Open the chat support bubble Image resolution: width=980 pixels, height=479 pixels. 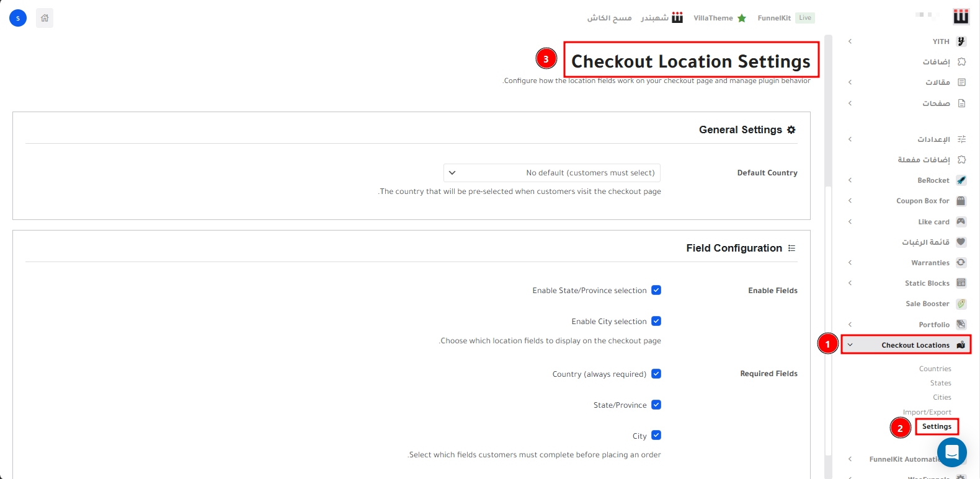pyautogui.click(x=951, y=452)
